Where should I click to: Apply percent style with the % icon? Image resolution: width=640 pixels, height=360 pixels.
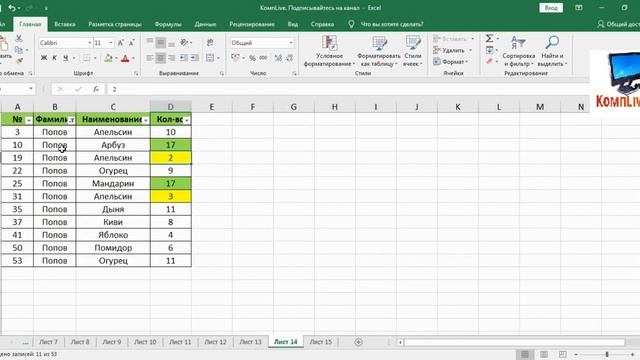click(252, 58)
